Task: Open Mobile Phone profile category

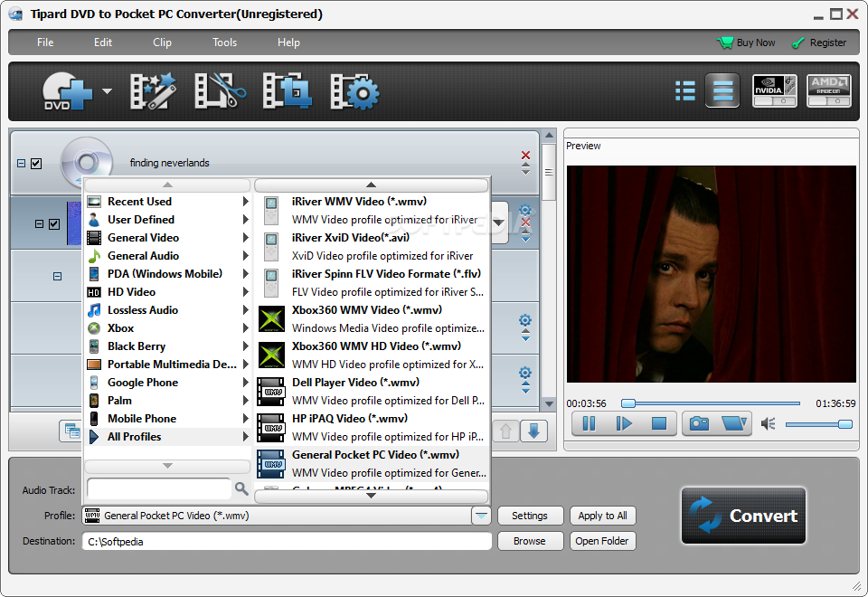Action: click(168, 419)
